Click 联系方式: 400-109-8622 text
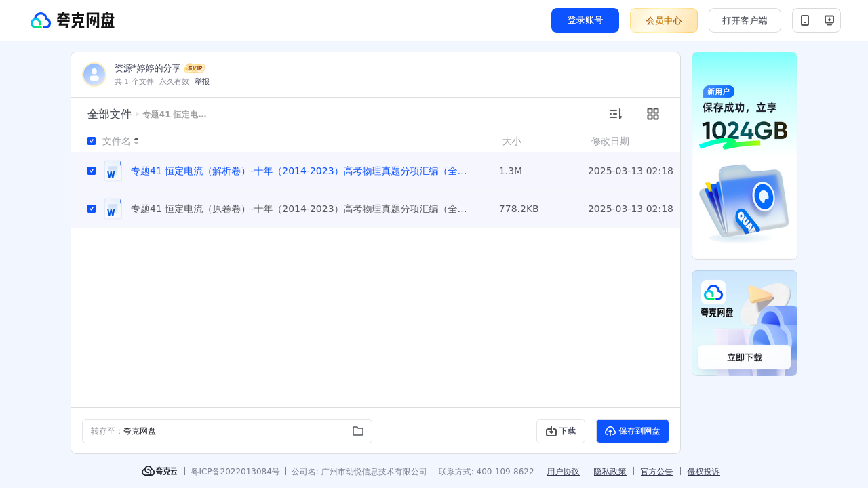The height and width of the screenshot is (488, 868). pos(486,472)
